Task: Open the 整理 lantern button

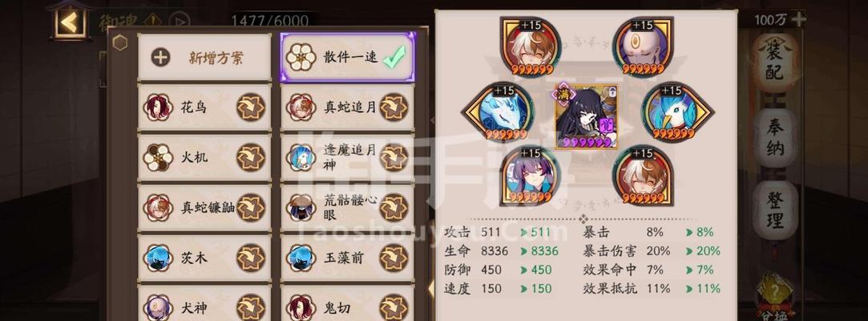Action: (775, 210)
